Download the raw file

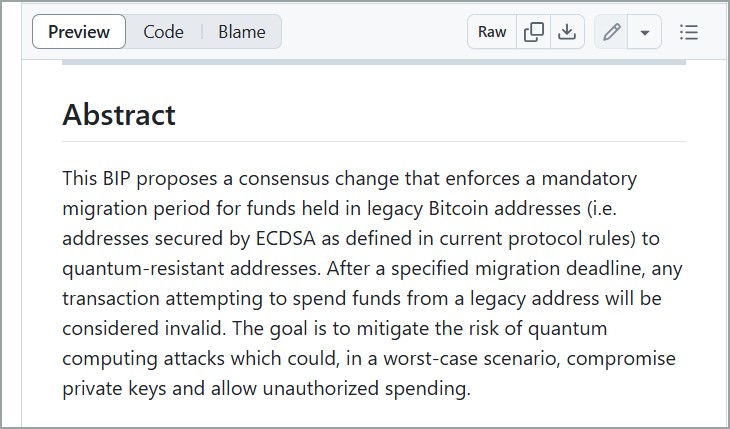(567, 32)
